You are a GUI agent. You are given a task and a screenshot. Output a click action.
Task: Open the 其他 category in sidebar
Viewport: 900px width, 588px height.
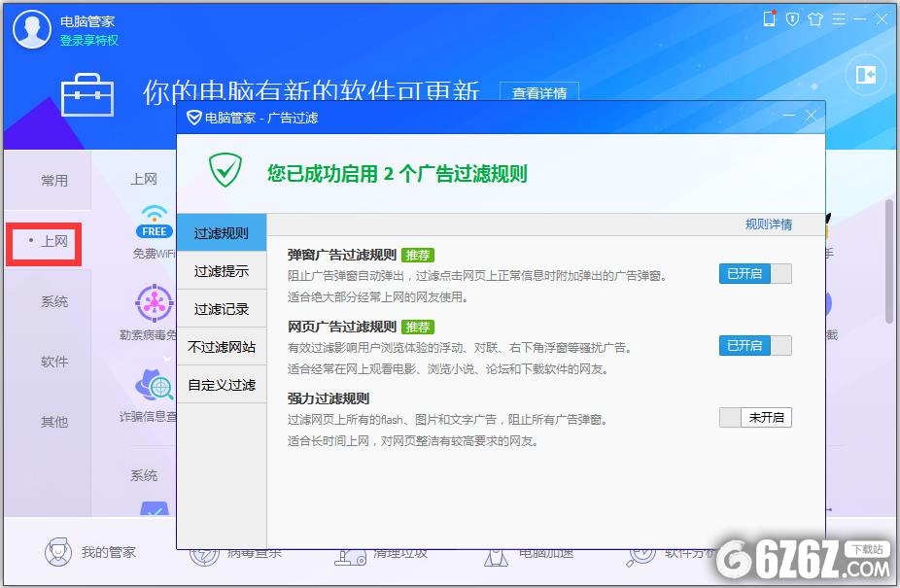(54, 422)
